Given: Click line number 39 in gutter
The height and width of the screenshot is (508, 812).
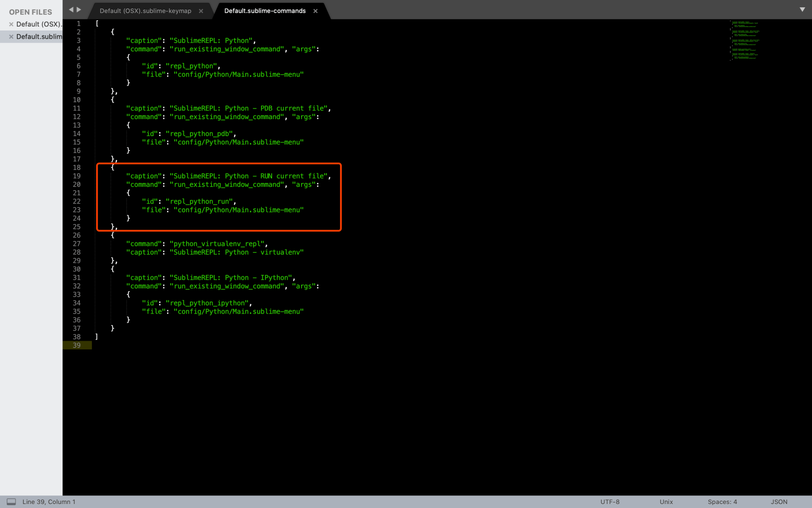Looking at the screenshot, I should point(77,345).
